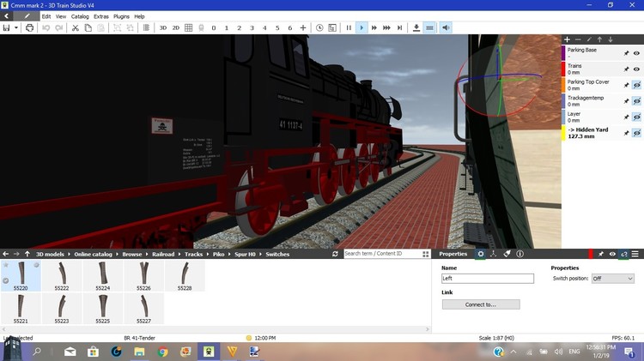Toggle the grid display icon
Screen dimensions: 644x361
[189, 28]
